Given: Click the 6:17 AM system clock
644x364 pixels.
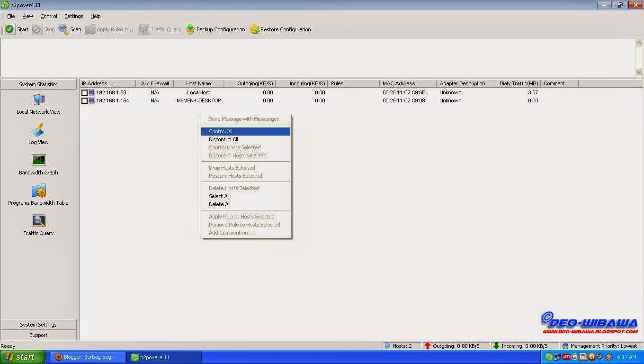Looking at the screenshot, I should 626,357.
